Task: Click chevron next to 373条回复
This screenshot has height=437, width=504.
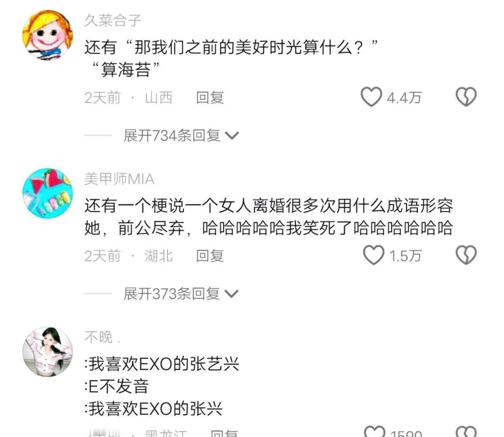Action: 231,294
